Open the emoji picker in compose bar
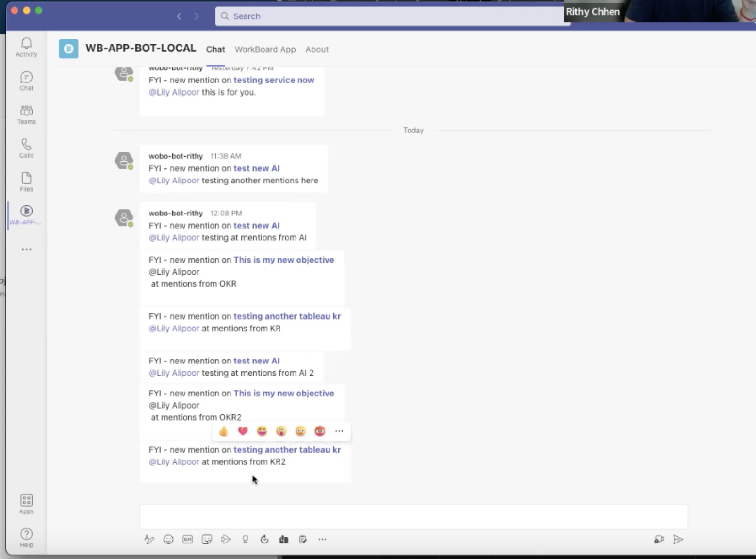The image size is (756, 559). (x=168, y=539)
